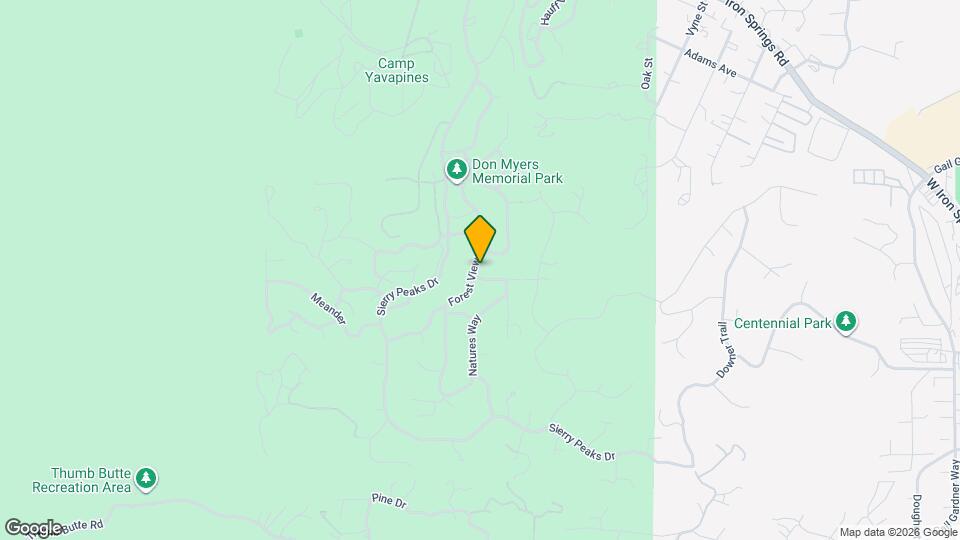The image size is (960, 540).
Task: Click the orange location marker pin
Action: click(x=480, y=239)
